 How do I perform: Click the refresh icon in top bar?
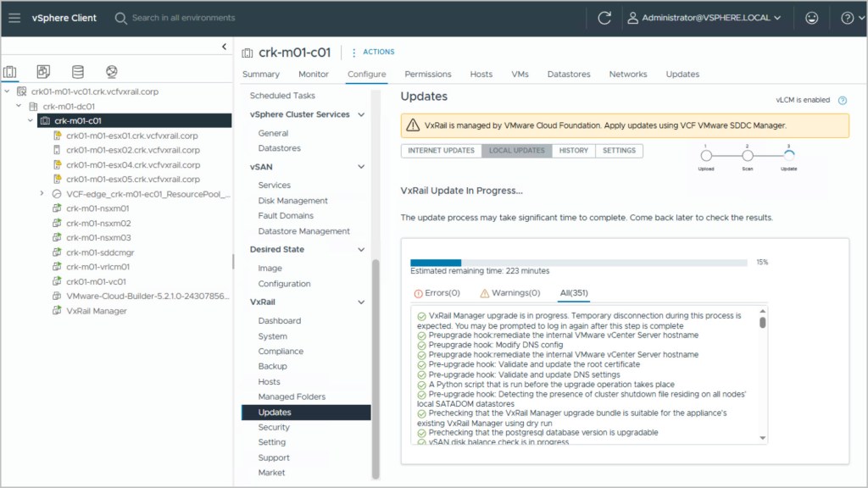[x=604, y=18]
